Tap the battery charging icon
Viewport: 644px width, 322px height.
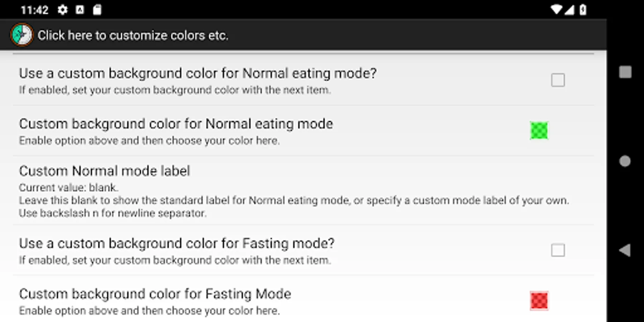point(583,10)
